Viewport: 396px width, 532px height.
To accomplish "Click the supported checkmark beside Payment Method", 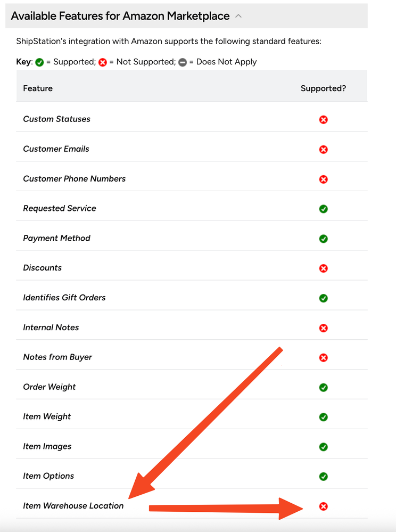I will coord(323,239).
